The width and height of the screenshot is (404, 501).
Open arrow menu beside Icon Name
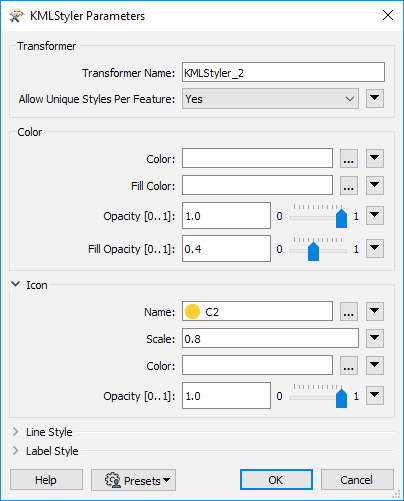[x=375, y=311]
